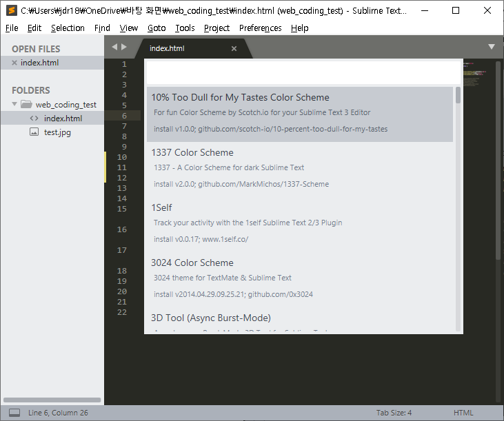
Task: Select the 1Self package entry
Action: click(300, 225)
